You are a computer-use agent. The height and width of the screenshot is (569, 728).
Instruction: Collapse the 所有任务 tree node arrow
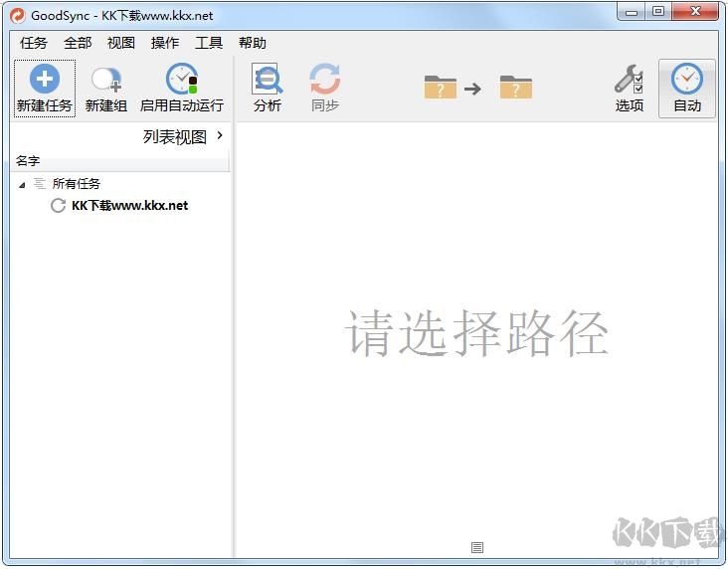[x=22, y=185]
